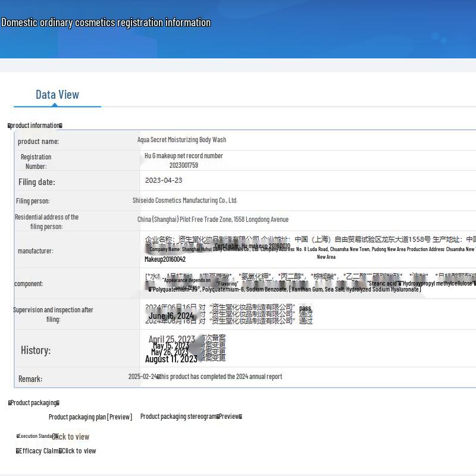Select the Product packaging section header
476x476 pixels.
pos(34,403)
